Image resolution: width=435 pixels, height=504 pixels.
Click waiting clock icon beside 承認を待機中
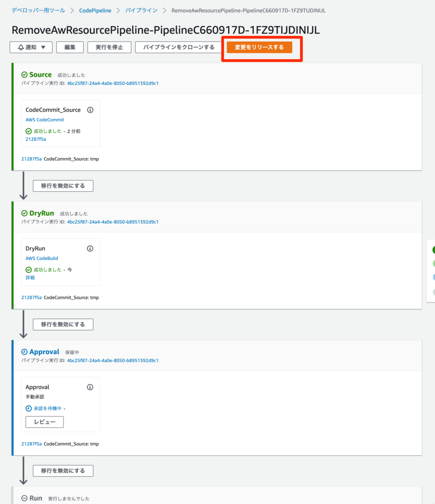coord(29,408)
